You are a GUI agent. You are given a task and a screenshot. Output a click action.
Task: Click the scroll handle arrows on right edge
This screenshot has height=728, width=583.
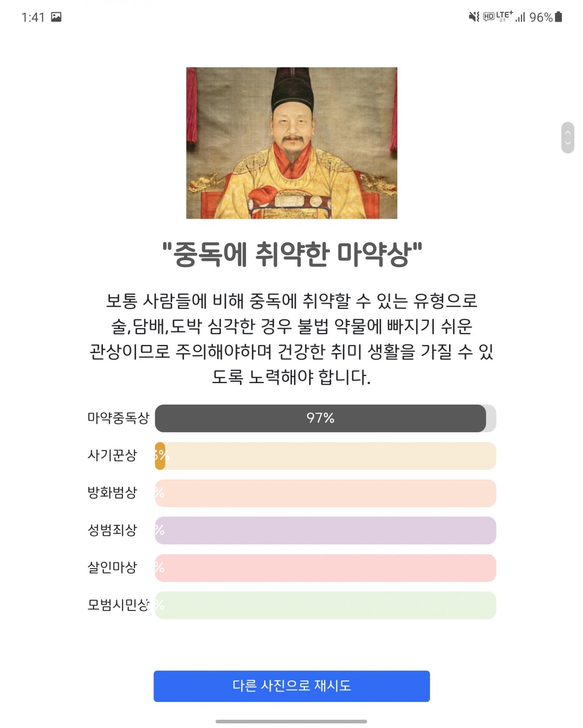click(568, 138)
